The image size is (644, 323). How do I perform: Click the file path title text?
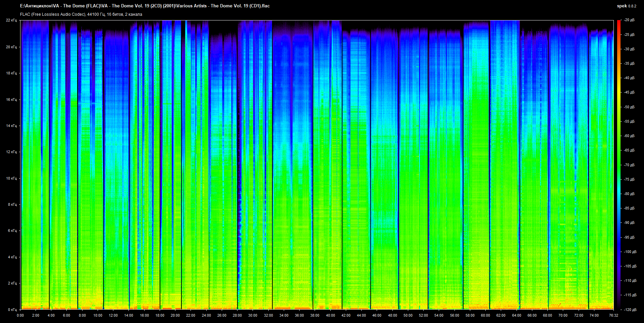[x=145, y=6]
